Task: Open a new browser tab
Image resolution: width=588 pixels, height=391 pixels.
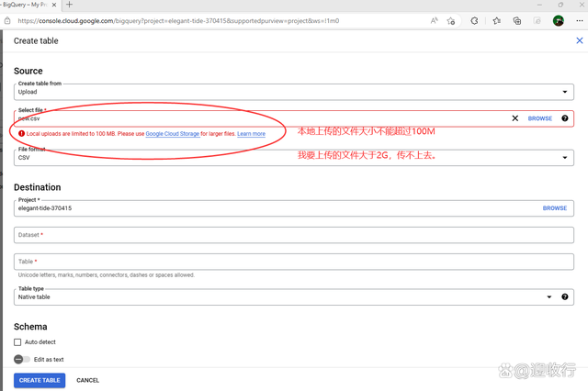Action: [70, 5]
